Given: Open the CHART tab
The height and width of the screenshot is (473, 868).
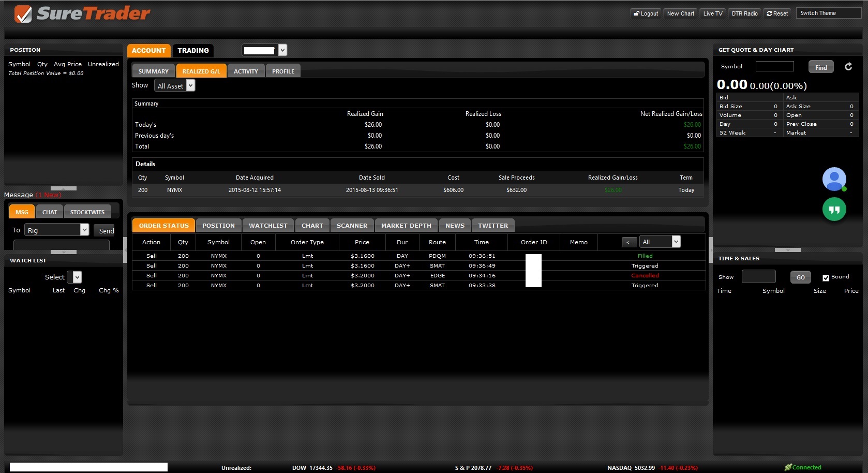Looking at the screenshot, I should point(312,225).
